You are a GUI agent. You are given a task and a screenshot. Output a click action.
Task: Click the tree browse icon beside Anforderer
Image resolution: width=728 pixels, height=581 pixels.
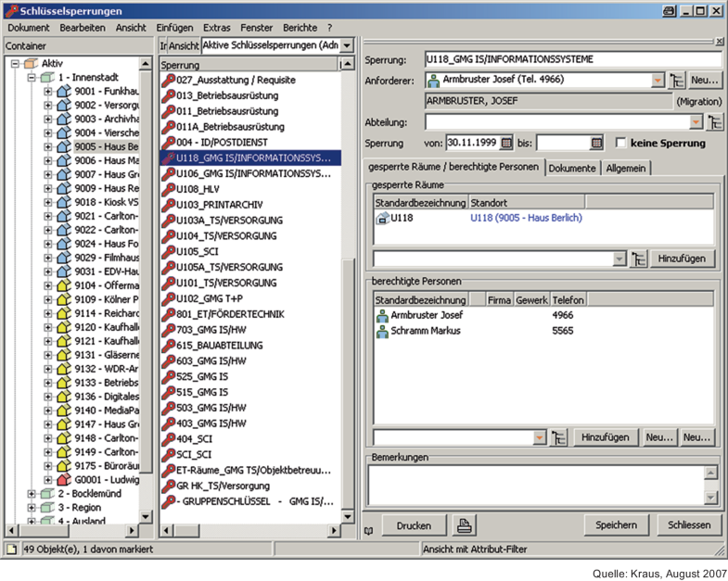tap(677, 81)
